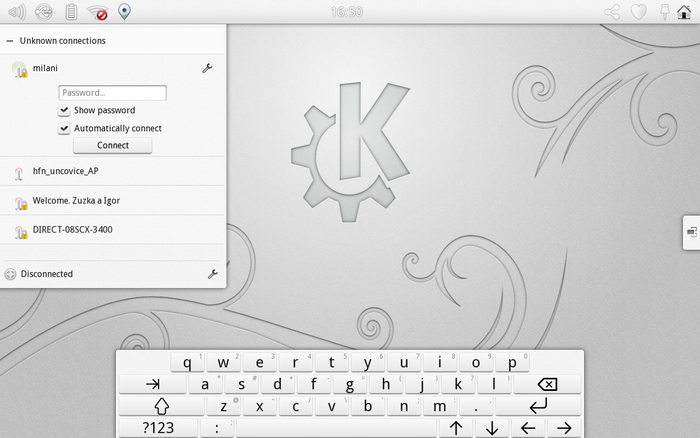Open the side panel handle on right edge

coord(692,232)
